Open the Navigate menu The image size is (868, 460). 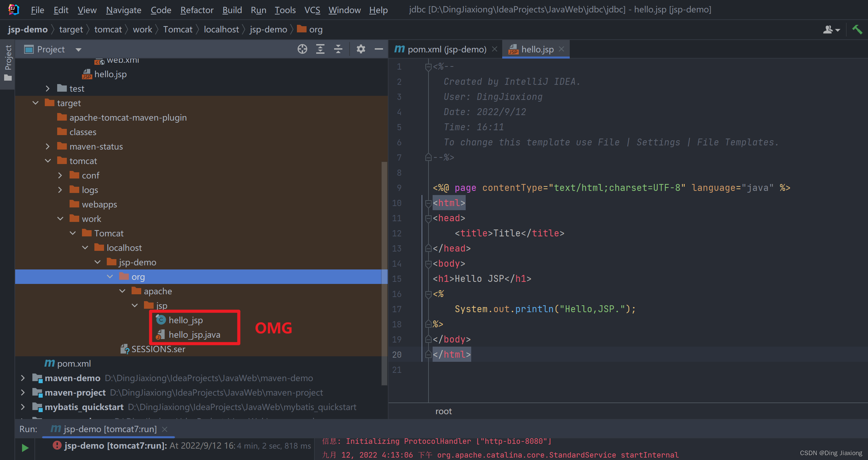124,10
